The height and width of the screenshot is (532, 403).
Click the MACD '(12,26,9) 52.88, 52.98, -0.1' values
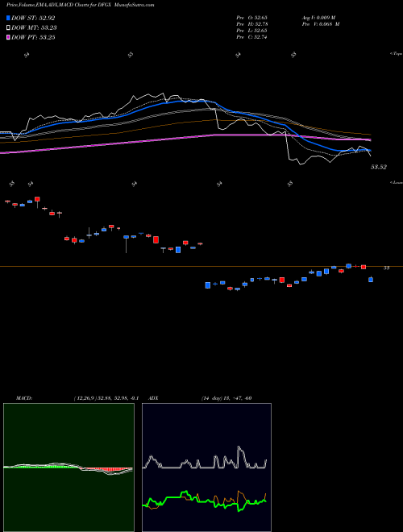coord(106,398)
